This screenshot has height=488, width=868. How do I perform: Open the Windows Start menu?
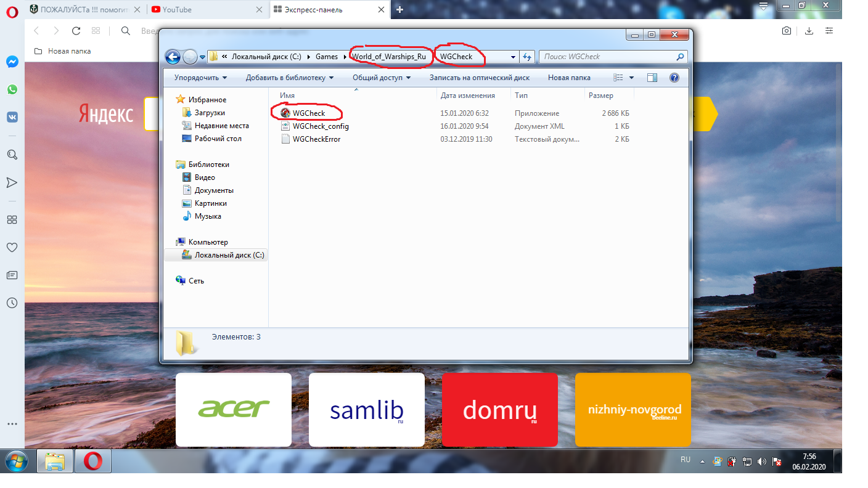(x=16, y=461)
